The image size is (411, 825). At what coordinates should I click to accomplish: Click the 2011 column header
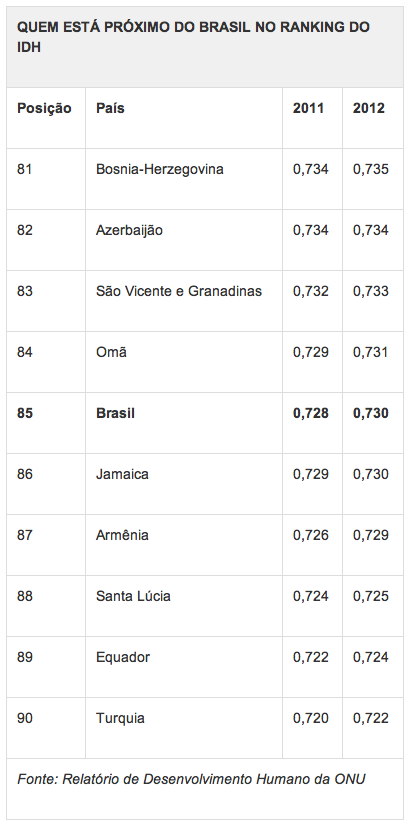coord(308,108)
